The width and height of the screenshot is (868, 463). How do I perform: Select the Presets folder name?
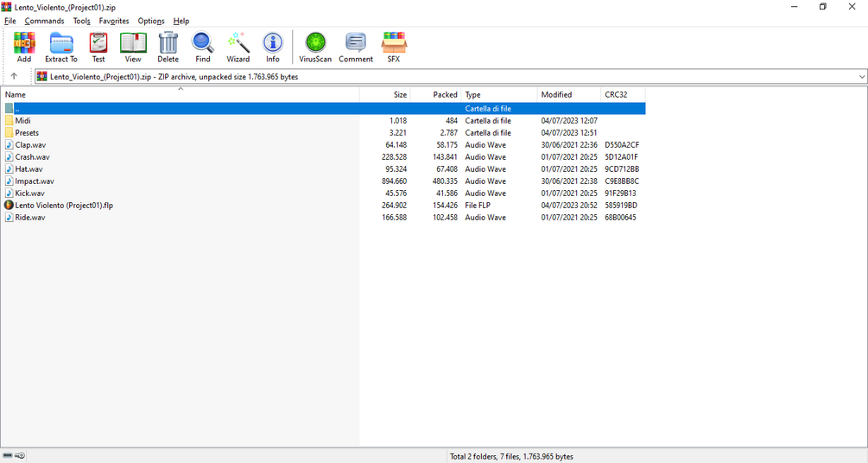click(27, 133)
